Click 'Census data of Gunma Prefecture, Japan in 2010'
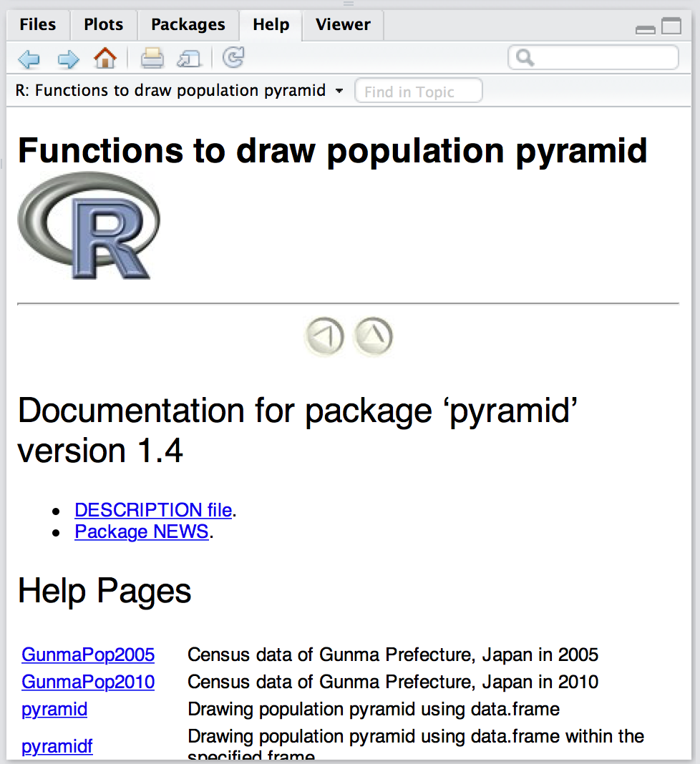 click(393, 682)
